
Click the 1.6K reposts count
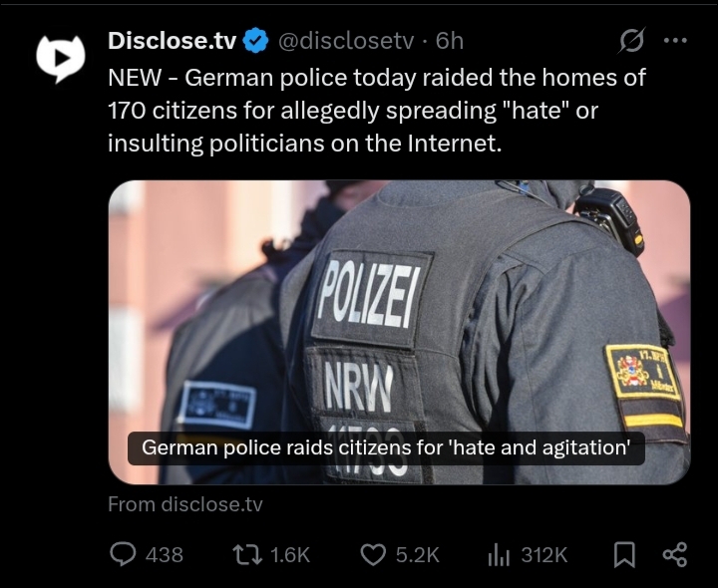(x=290, y=555)
